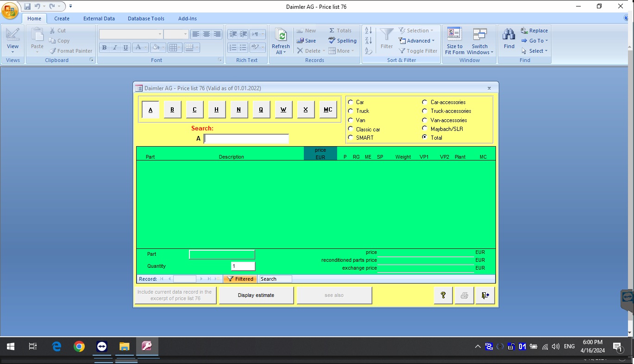Toggle Bold formatting button
Viewport: 634px width, 364px height.
(x=104, y=48)
